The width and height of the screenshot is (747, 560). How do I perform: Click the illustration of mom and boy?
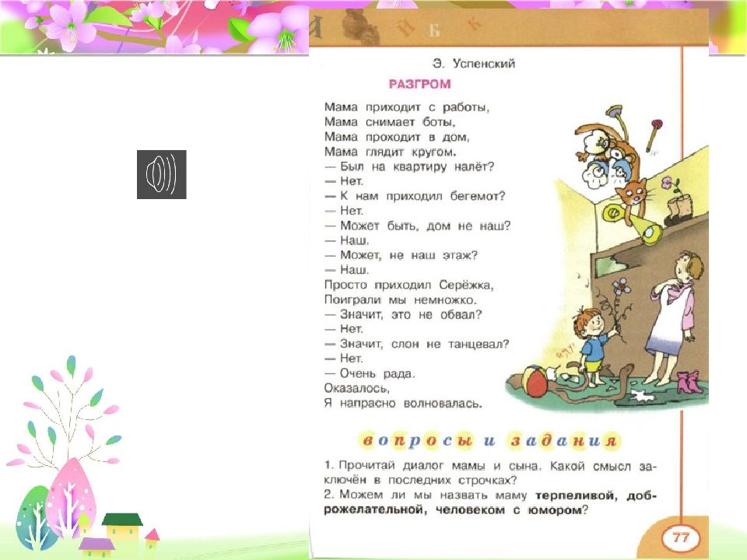608,257
